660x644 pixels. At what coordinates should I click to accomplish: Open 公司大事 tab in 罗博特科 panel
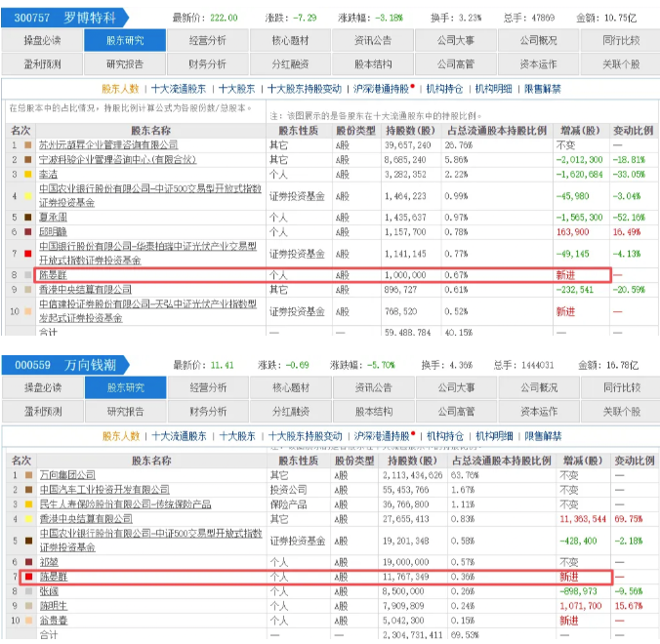[455, 40]
